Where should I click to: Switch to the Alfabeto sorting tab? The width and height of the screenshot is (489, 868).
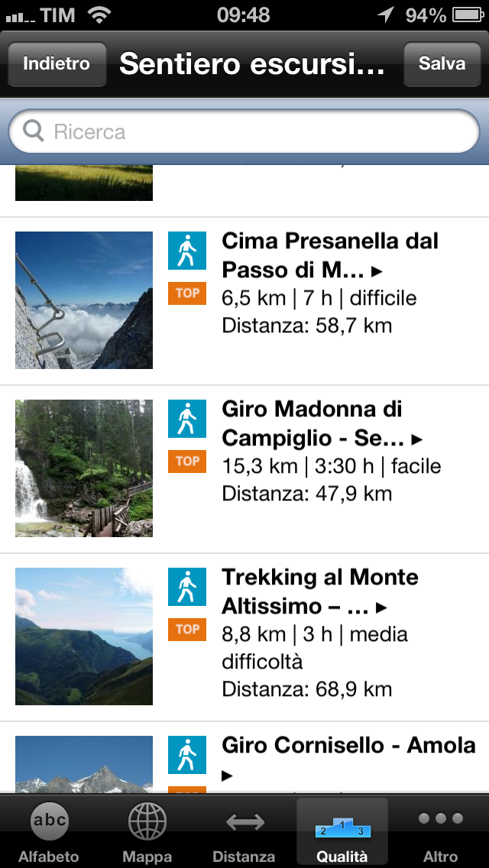click(49, 831)
